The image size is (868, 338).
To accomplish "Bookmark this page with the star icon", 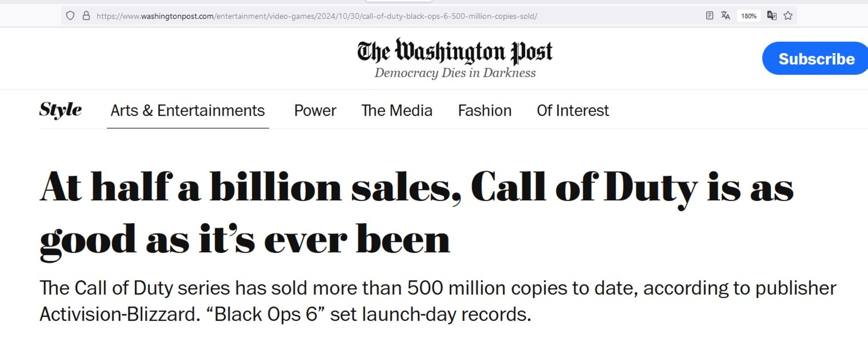I will point(788,16).
